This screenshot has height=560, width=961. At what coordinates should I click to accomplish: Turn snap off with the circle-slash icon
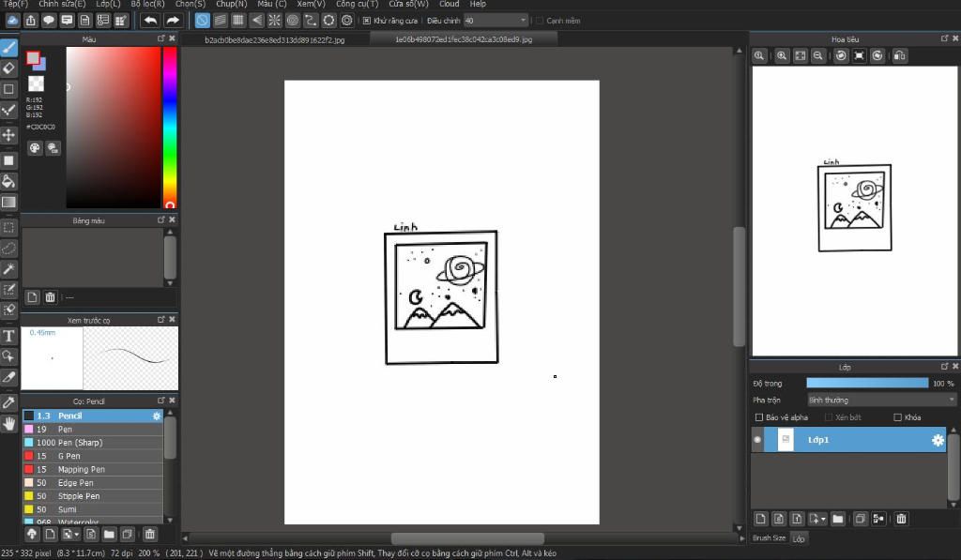pos(203,21)
